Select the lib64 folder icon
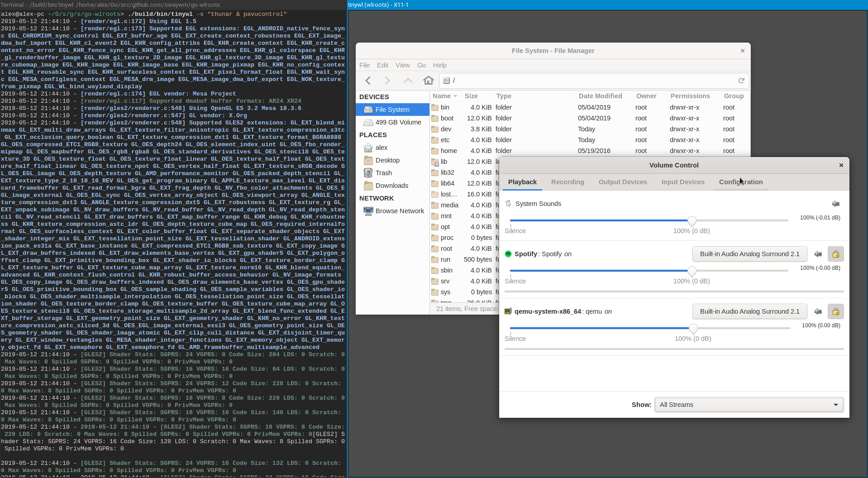 coord(435,183)
